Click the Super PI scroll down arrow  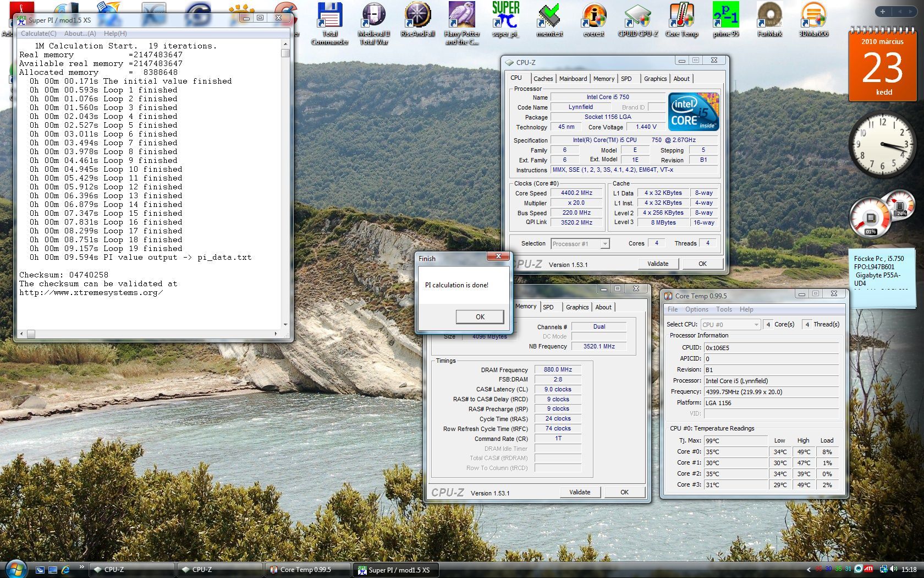point(285,325)
